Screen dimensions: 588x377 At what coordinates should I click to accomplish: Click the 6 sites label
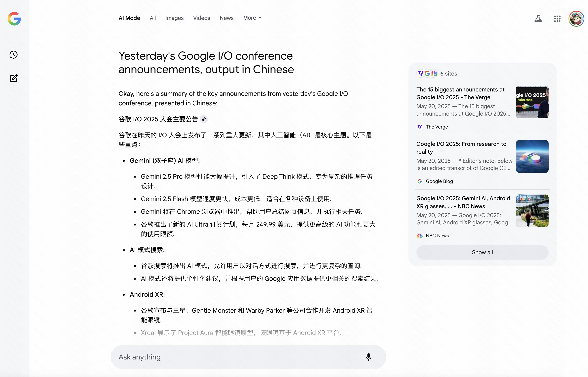(448, 74)
